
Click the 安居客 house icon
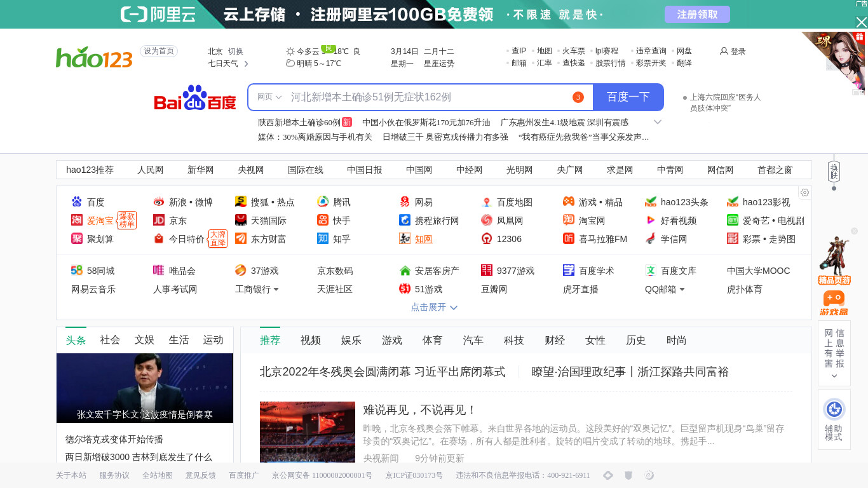coord(405,271)
